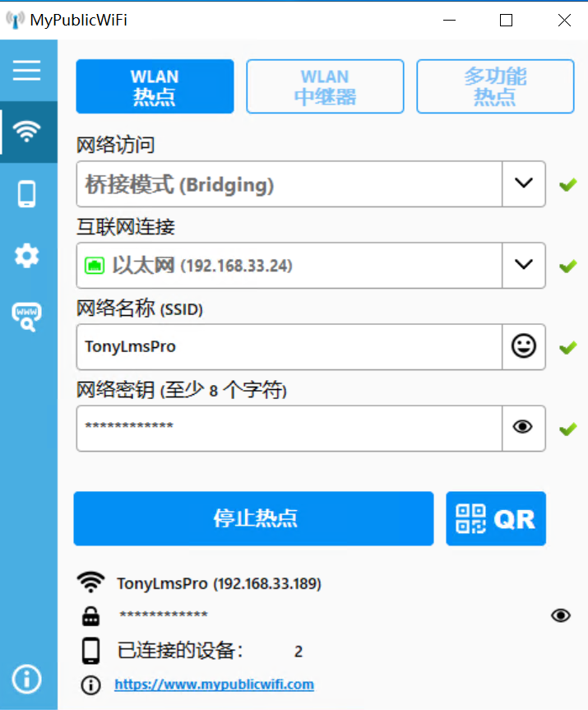Open the emoji picker for SSID

[x=524, y=346]
